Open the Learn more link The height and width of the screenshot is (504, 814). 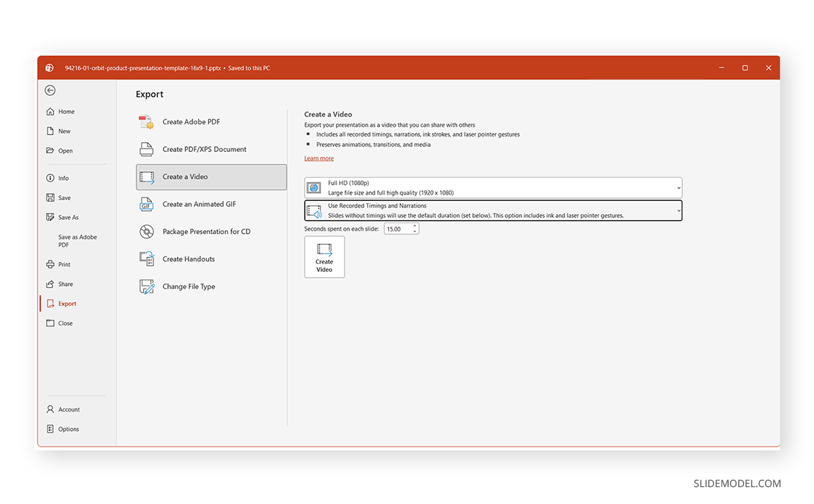[319, 158]
